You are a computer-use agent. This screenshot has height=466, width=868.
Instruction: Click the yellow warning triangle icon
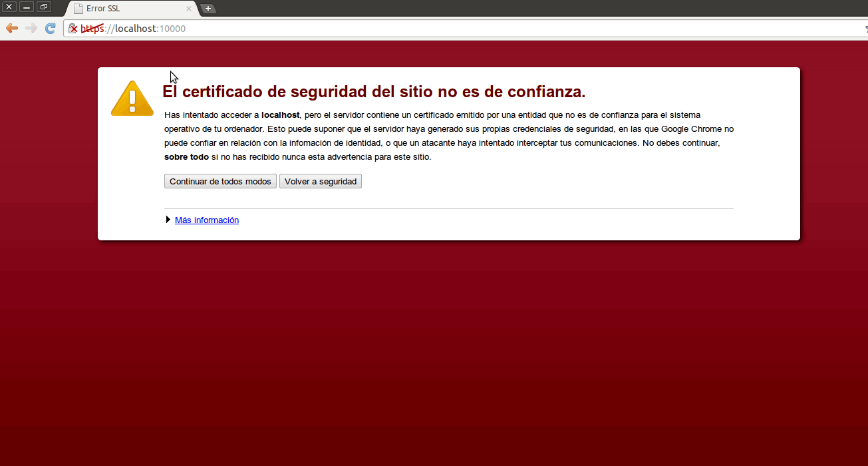132,99
